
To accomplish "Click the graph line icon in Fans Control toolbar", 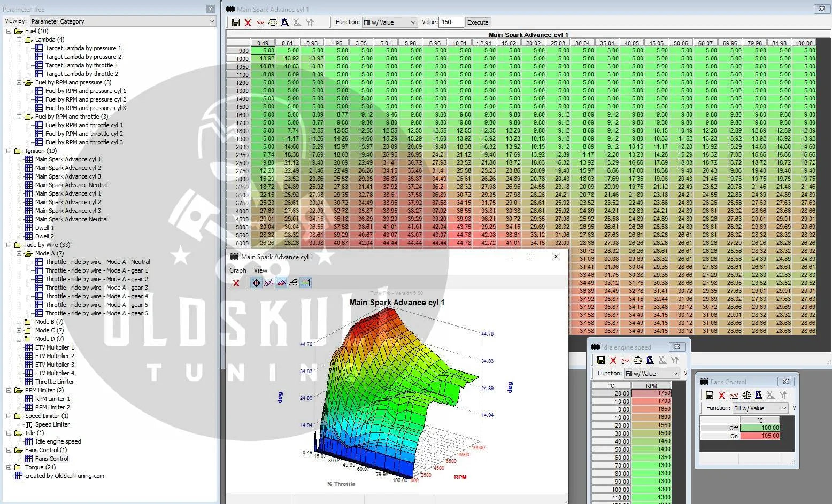I will click(x=734, y=396).
